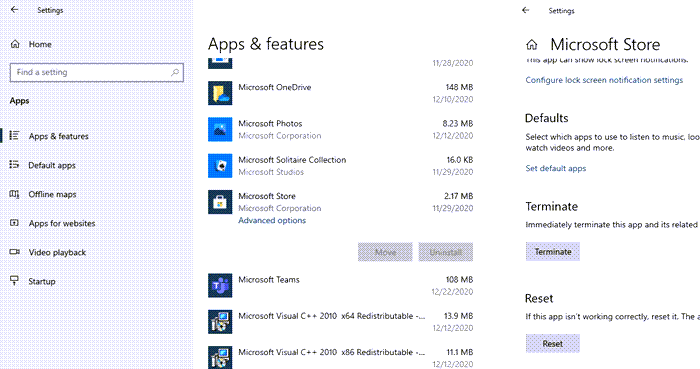
Task: Select Microsoft OneDrive in app list
Action: [x=340, y=93]
